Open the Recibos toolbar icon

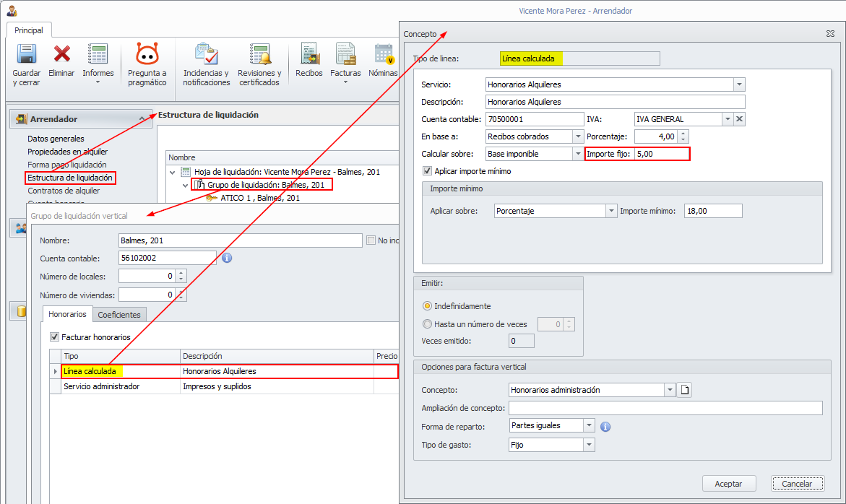(309, 54)
